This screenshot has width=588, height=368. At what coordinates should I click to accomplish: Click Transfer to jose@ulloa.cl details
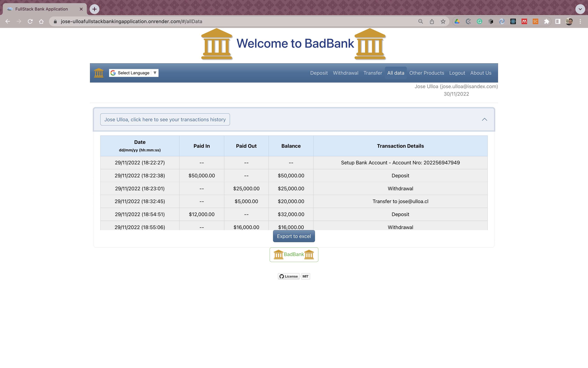point(400,201)
